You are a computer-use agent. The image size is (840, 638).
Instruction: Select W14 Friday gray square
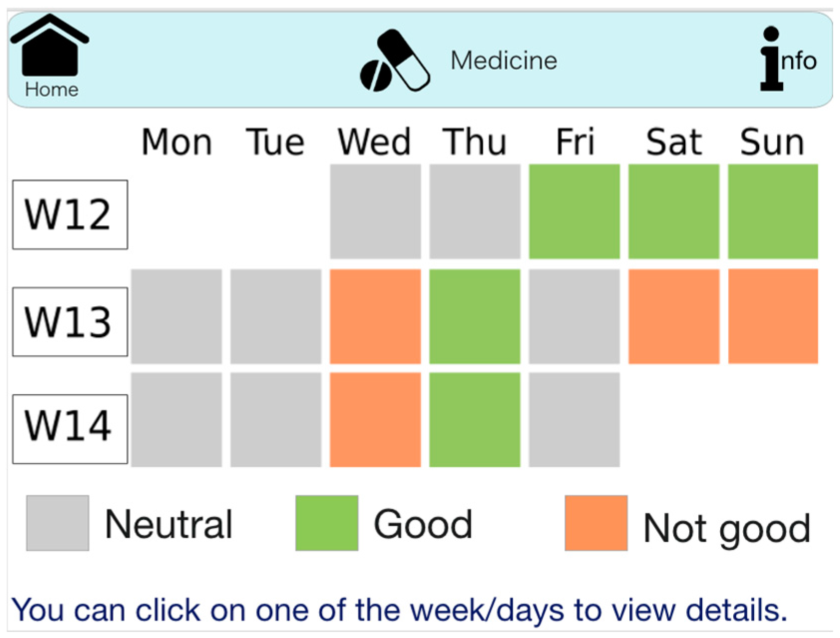coord(574,420)
